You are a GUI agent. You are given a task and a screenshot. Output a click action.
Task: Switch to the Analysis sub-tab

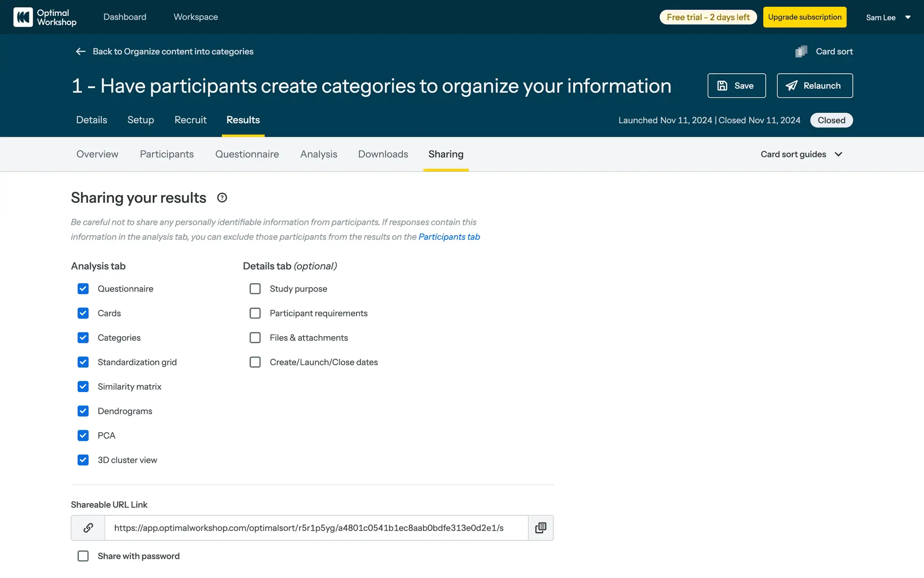coord(319,154)
